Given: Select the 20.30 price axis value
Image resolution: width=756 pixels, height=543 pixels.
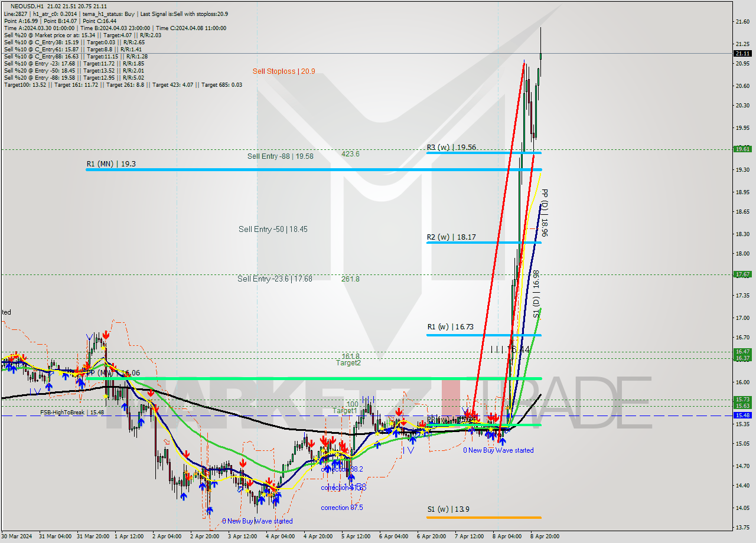Looking at the screenshot, I should [742, 106].
